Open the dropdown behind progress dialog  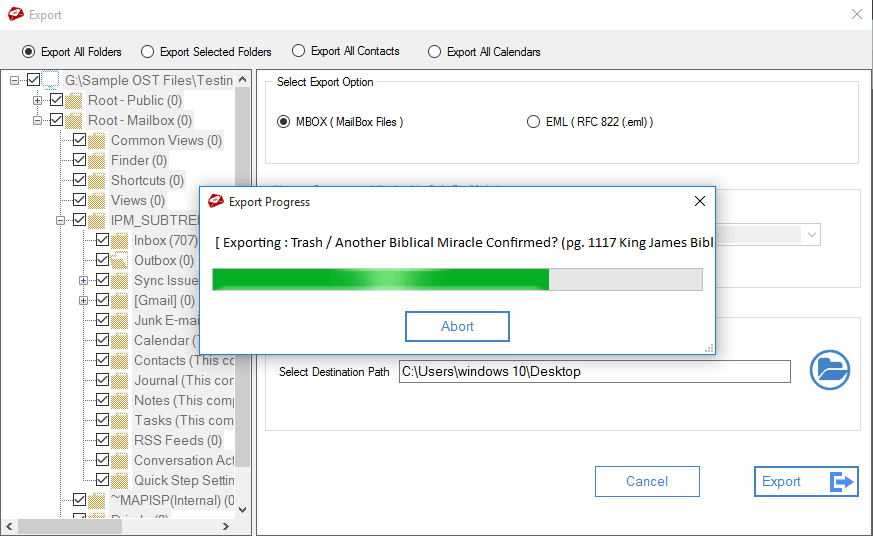click(x=812, y=235)
